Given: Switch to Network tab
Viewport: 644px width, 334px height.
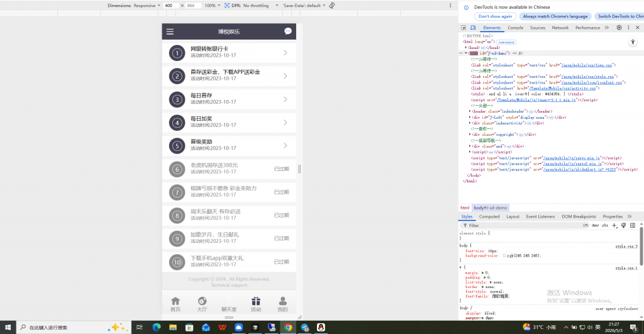Looking at the screenshot, I should click(560, 28).
